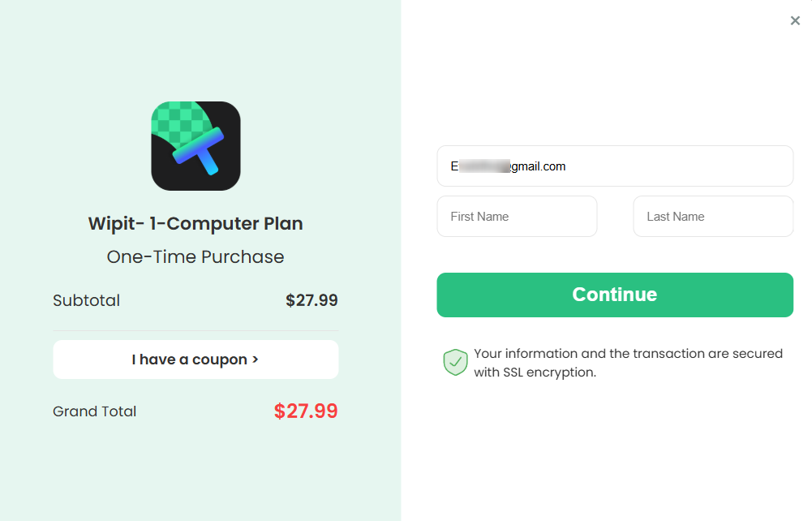Expand the 'I have a coupon' section
The height and width of the screenshot is (521, 812).
[x=195, y=359]
